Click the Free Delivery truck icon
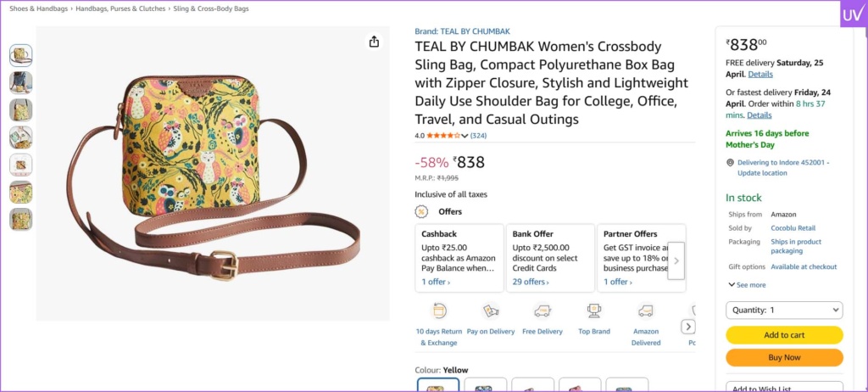Viewport: 868px width, 392px height. point(542,311)
